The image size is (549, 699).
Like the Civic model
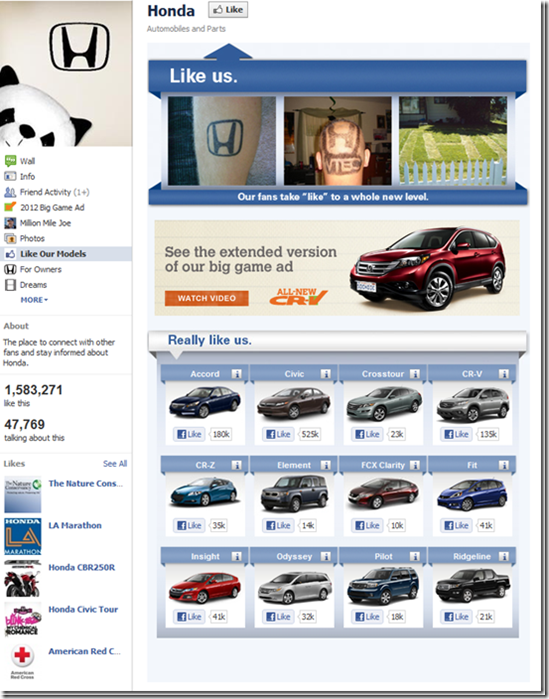pyautogui.click(x=278, y=434)
